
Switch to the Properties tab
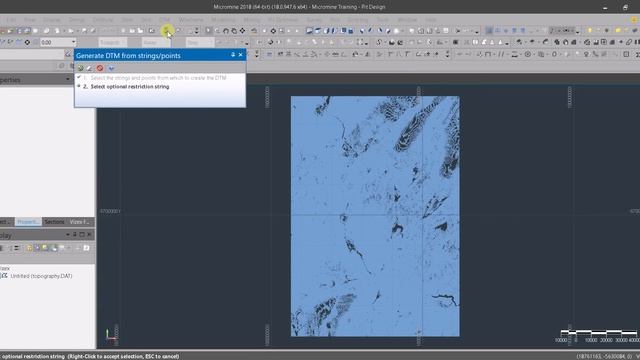click(28, 222)
